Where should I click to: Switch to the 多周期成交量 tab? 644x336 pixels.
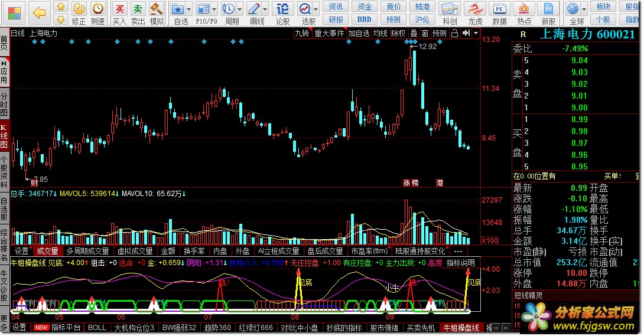tap(87, 251)
